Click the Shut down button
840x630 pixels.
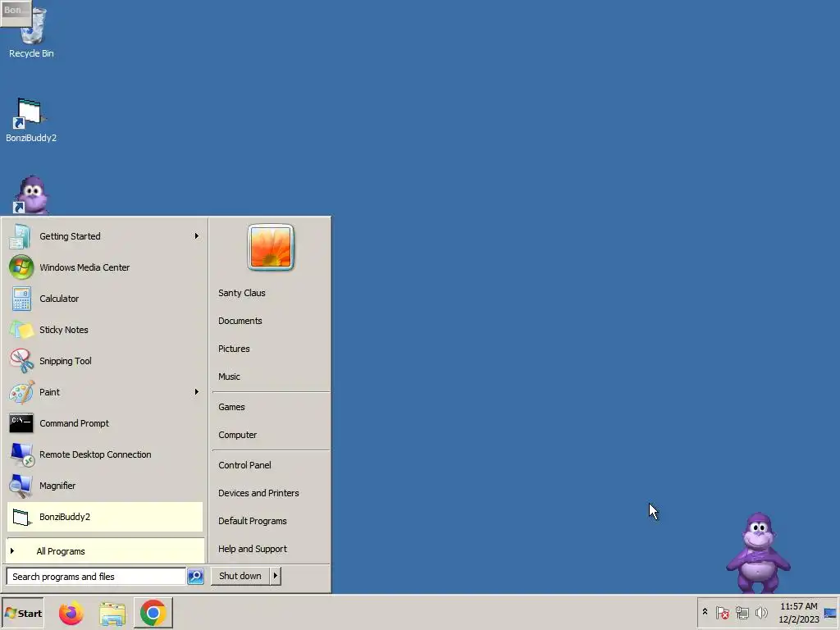(240, 576)
